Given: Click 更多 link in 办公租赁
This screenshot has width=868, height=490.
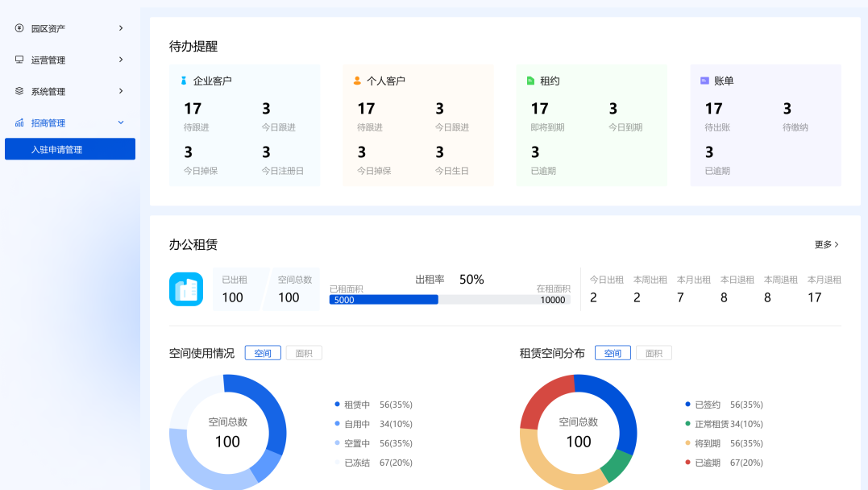Looking at the screenshot, I should [827, 244].
